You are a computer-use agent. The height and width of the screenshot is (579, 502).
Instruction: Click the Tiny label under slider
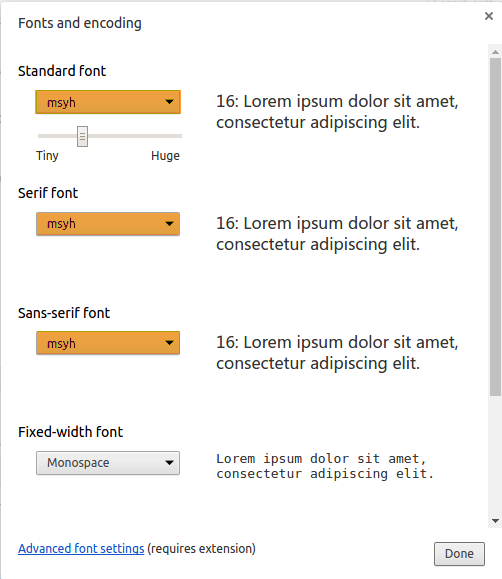(x=47, y=156)
